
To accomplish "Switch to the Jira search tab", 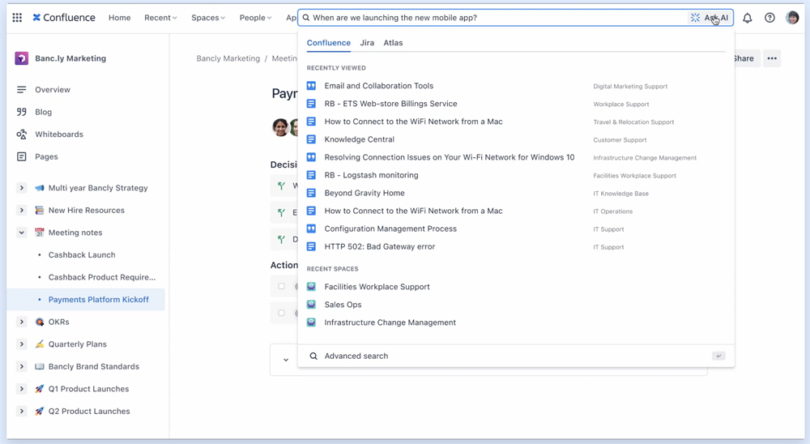I will (x=367, y=43).
